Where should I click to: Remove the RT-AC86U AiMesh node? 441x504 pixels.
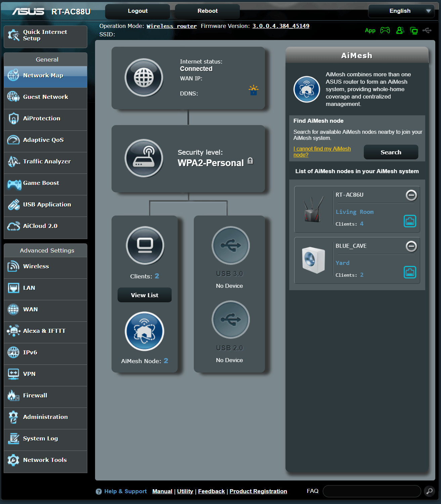click(411, 195)
